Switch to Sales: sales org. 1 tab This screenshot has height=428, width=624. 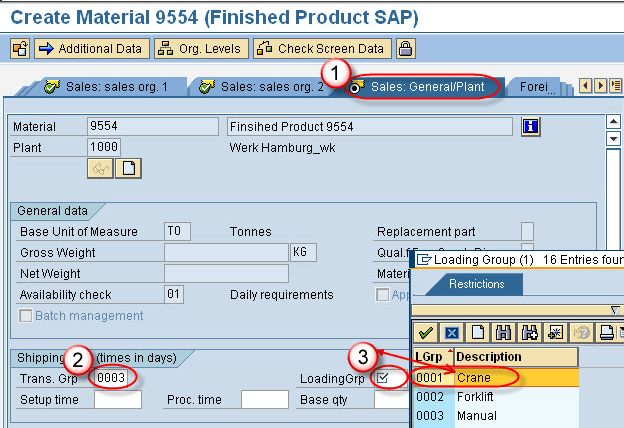pos(110,87)
